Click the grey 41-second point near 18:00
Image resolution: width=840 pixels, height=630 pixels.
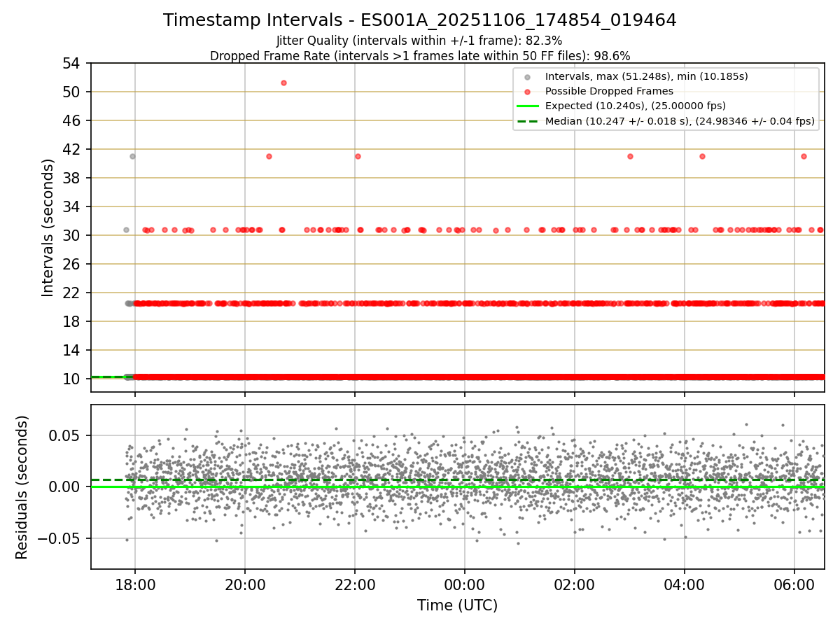coord(132,156)
